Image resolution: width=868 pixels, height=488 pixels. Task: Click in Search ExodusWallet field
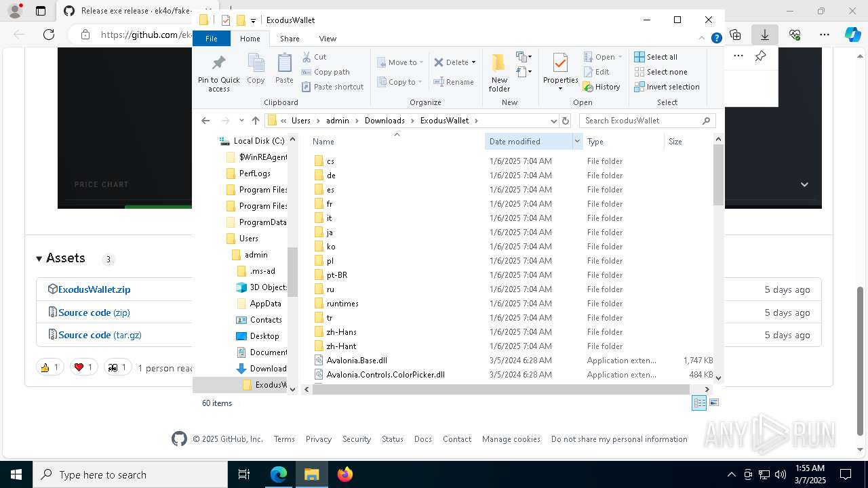click(x=648, y=121)
